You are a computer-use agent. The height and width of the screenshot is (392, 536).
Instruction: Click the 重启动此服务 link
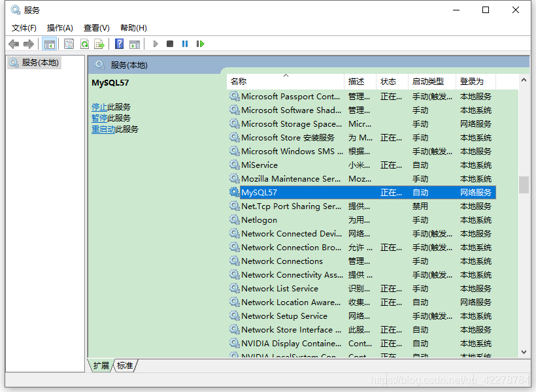click(x=103, y=129)
